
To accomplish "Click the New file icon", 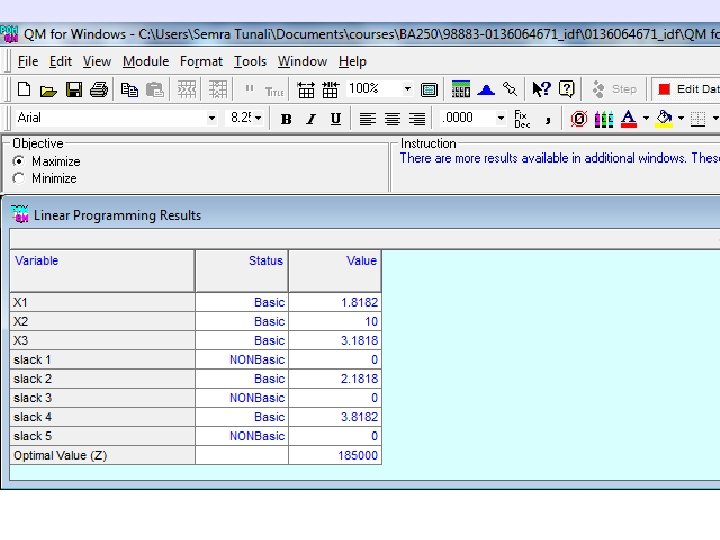I will [23, 89].
